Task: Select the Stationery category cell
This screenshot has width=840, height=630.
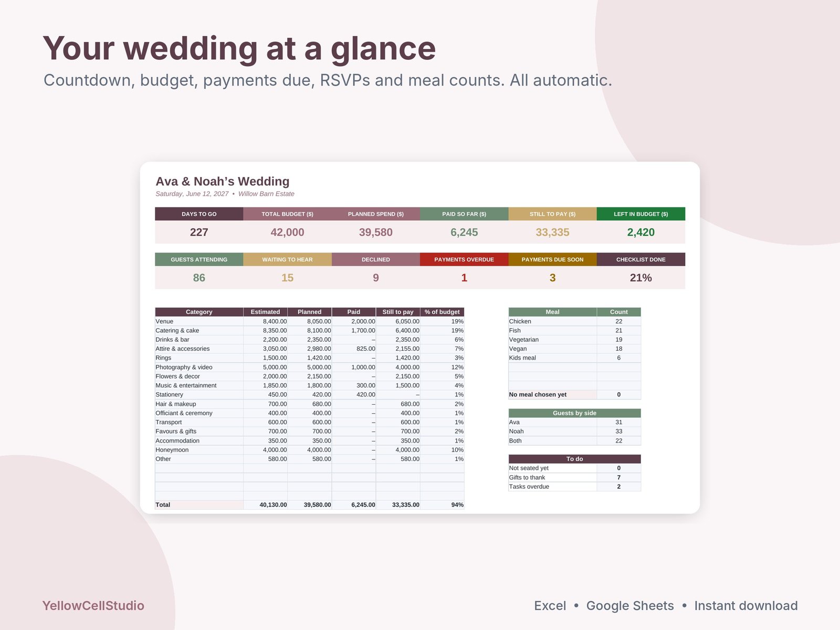Action: pyautogui.click(x=199, y=395)
